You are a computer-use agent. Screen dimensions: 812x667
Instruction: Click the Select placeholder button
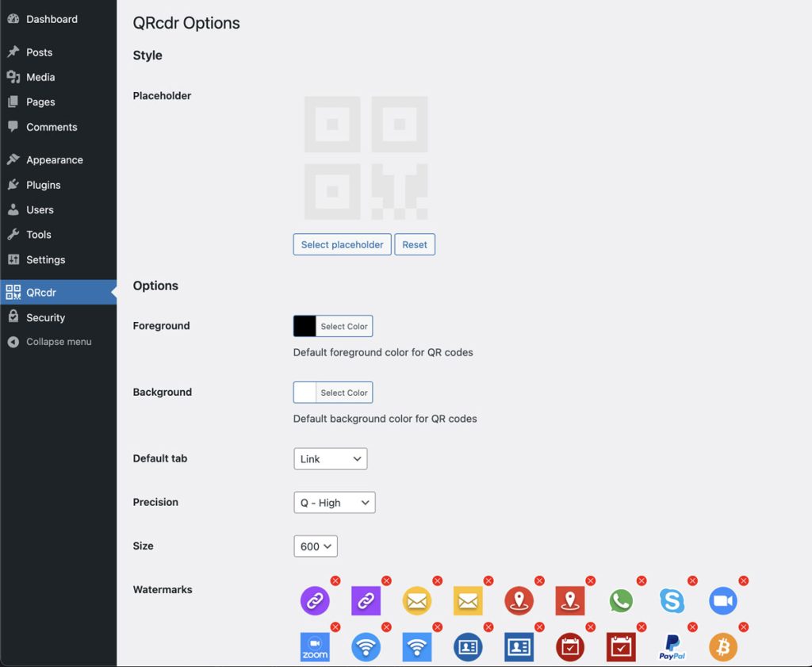(x=342, y=245)
